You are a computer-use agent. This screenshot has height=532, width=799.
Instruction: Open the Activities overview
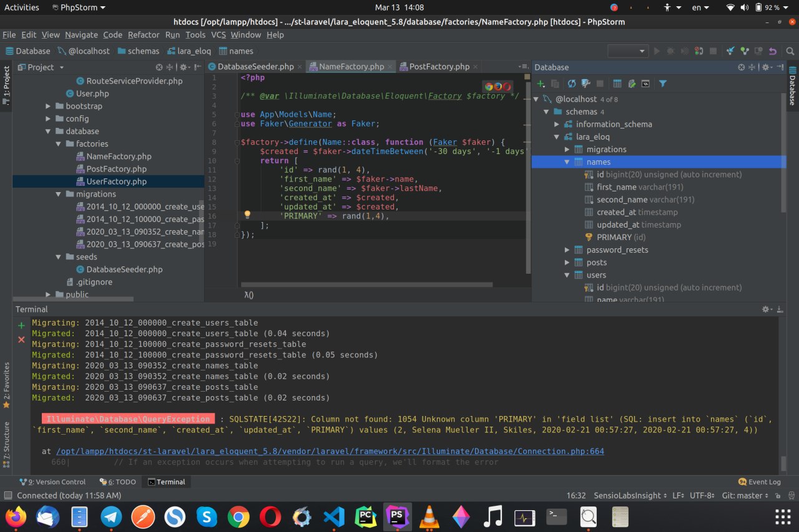point(22,7)
